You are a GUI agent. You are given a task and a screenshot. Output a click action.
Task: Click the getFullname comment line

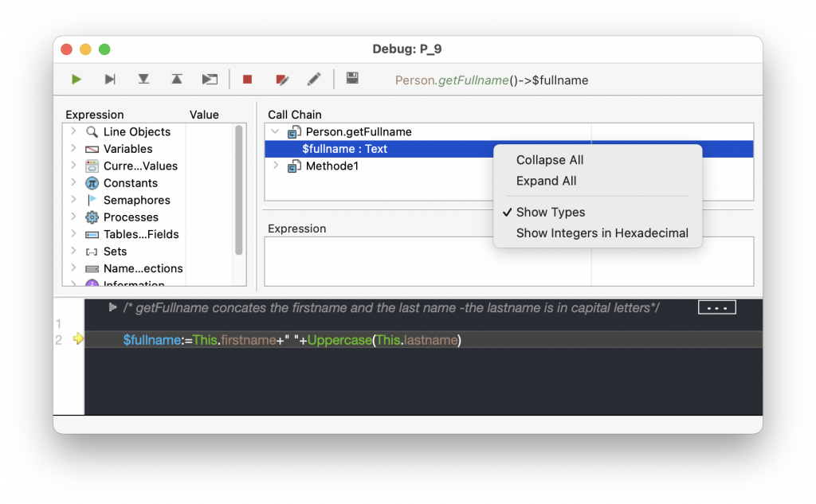tap(391, 308)
